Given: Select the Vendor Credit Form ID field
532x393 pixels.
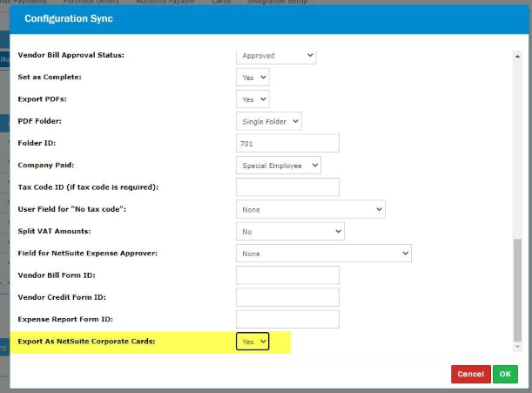Looking at the screenshot, I should point(287,297).
